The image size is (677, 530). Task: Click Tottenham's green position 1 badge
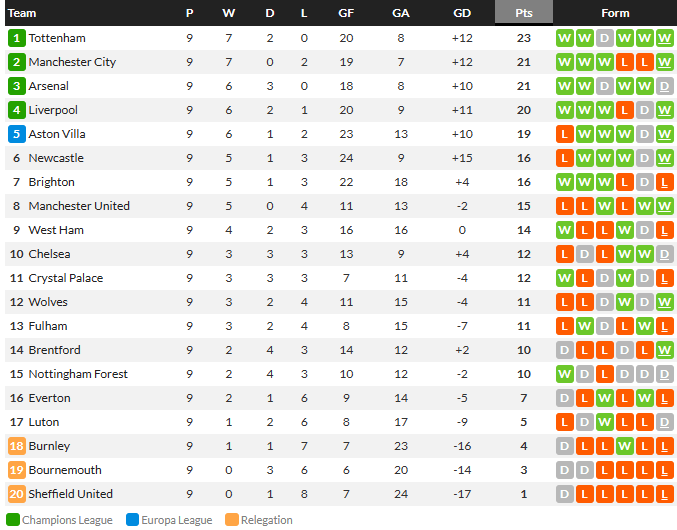pyautogui.click(x=16, y=38)
